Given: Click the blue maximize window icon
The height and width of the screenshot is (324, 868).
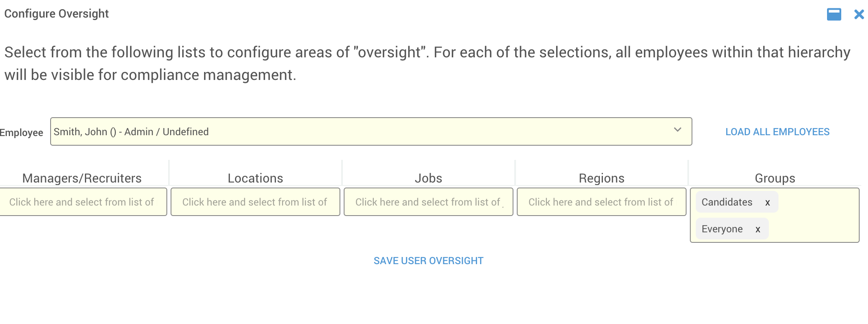Looking at the screenshot, I should [834, 14].
